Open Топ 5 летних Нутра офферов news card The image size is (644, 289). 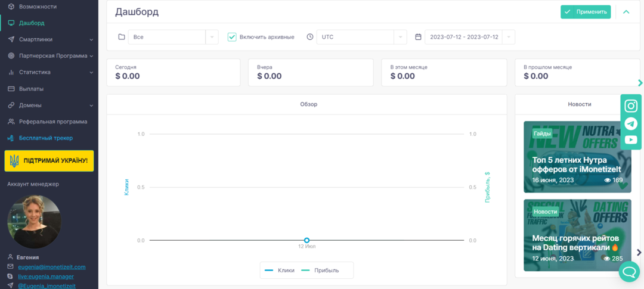coord(577,157)
